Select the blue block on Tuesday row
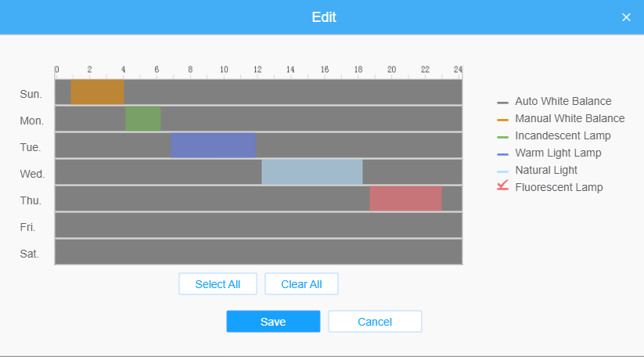 click(213, 146)
